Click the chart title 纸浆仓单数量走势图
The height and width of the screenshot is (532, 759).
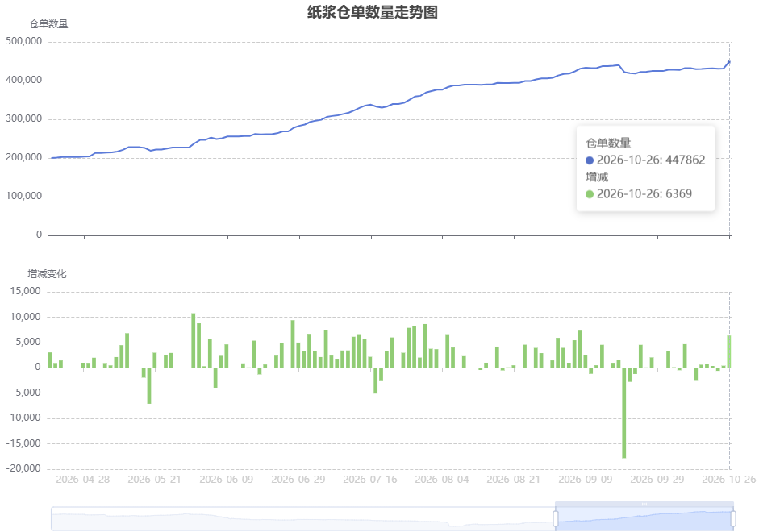pos(372,12)
